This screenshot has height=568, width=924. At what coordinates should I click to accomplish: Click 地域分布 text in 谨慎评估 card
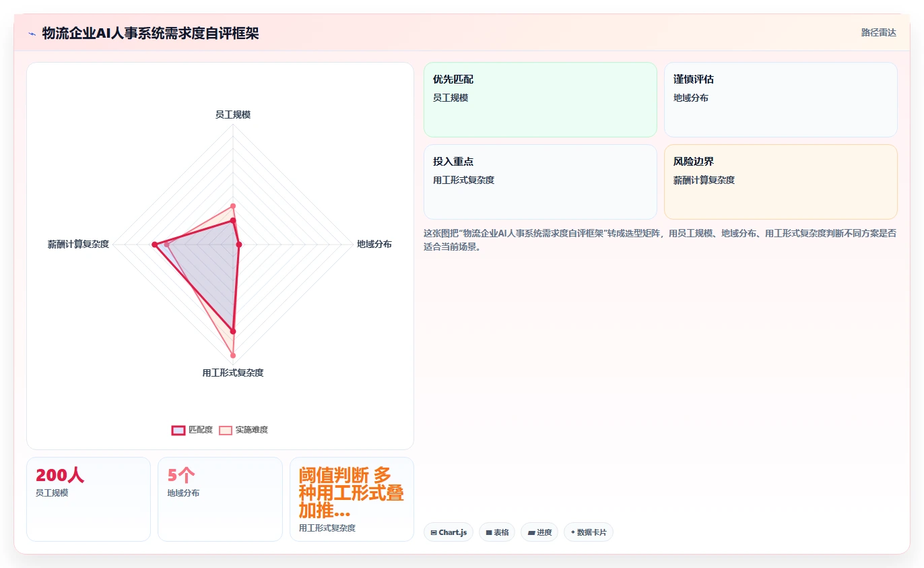[x=691, y=98]
